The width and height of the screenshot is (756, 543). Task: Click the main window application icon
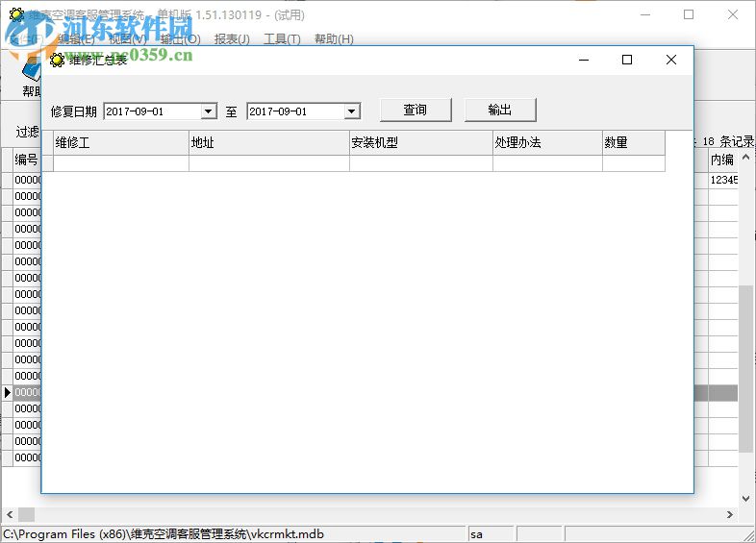point(16,15)
